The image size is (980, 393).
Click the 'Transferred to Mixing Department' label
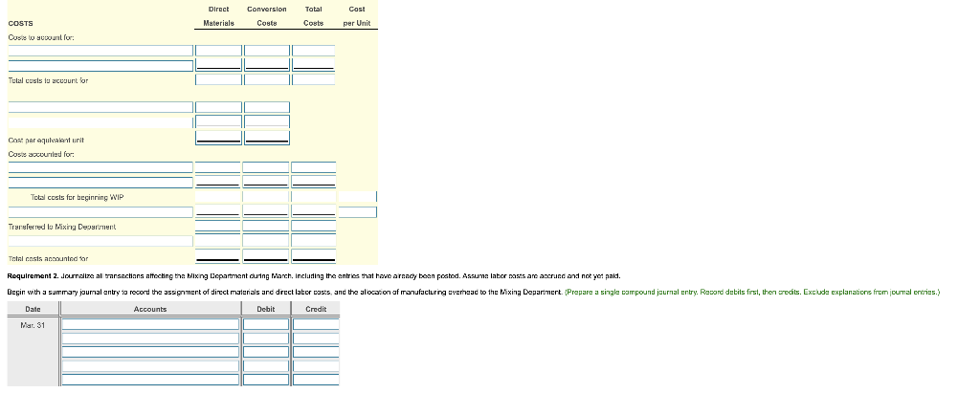click(62, 227)
